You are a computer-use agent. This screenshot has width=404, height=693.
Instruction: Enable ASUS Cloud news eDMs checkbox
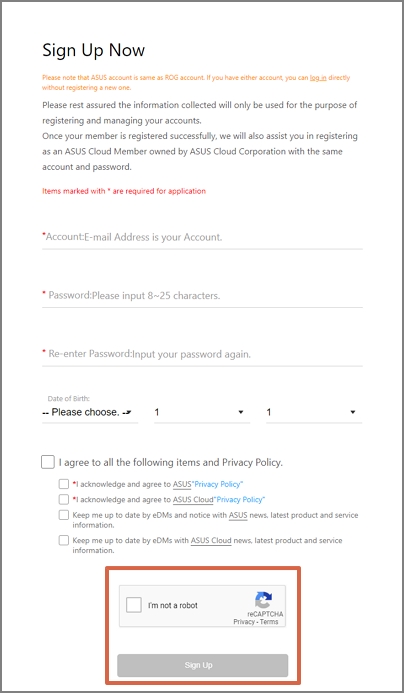(x=64, y=540)
